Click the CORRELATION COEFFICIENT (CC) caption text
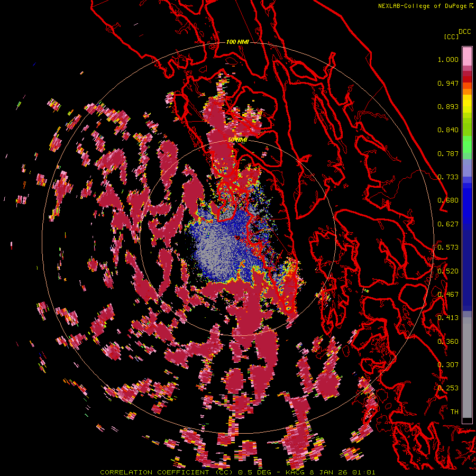Viewport: 476px width, 476px height. [x=167, y=472]
